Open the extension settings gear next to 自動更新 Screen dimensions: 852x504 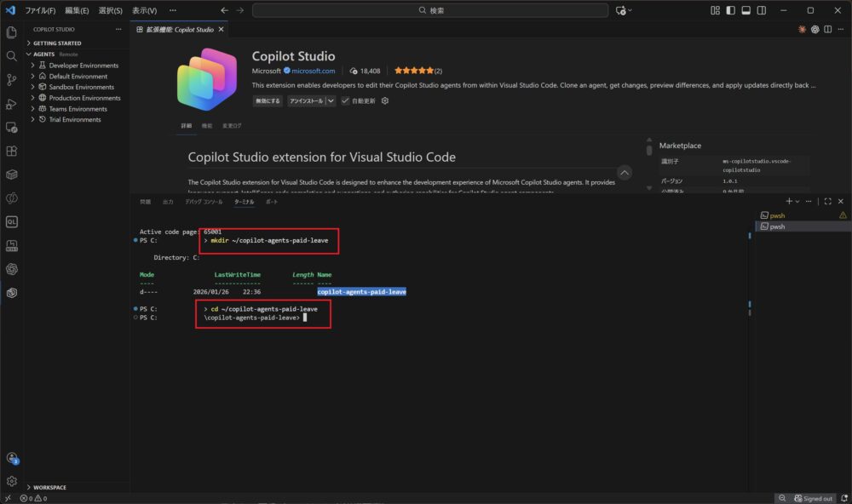click(385, 100)
